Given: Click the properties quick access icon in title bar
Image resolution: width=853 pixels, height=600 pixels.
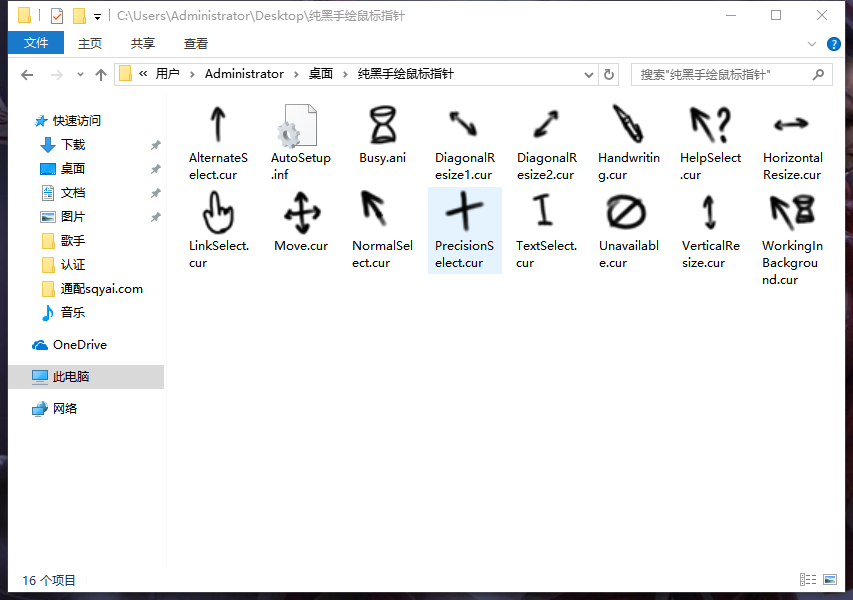Looking at the screenshot, I should [x=57, y=16].
